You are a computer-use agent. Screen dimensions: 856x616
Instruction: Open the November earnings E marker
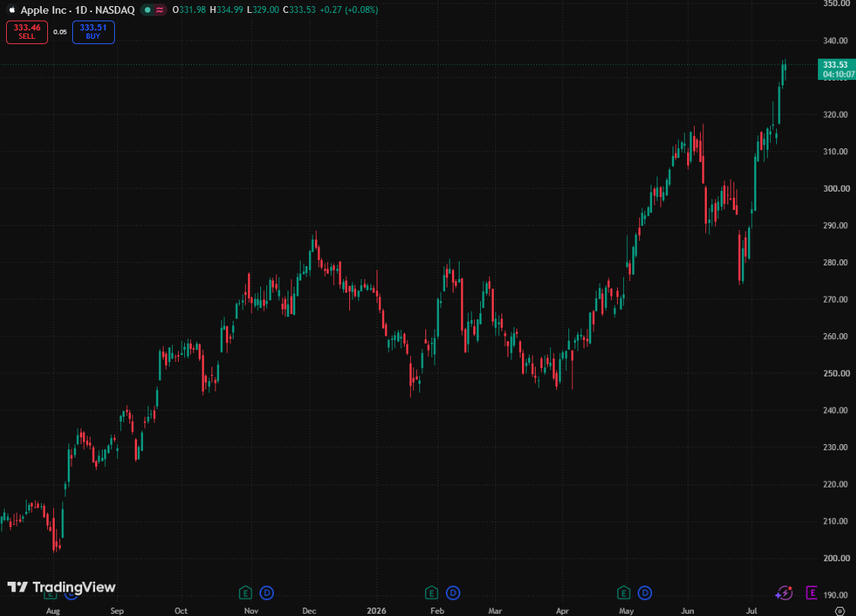(245, 592)
